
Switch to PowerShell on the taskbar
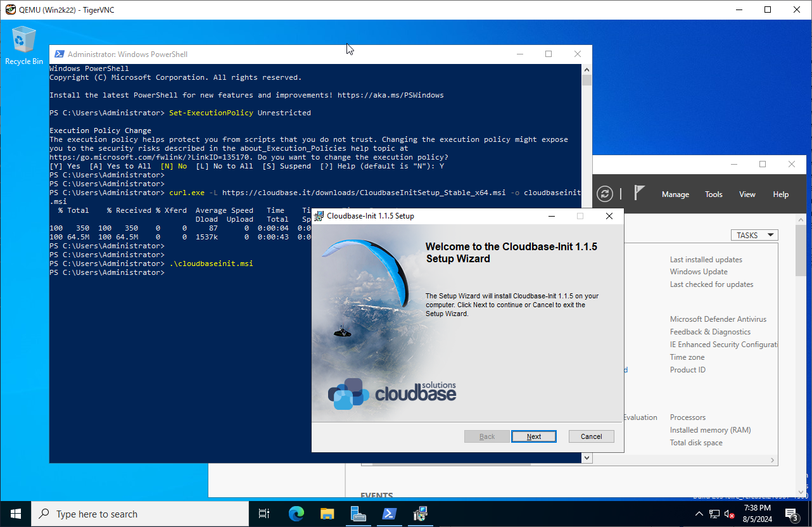click(389, 514)
